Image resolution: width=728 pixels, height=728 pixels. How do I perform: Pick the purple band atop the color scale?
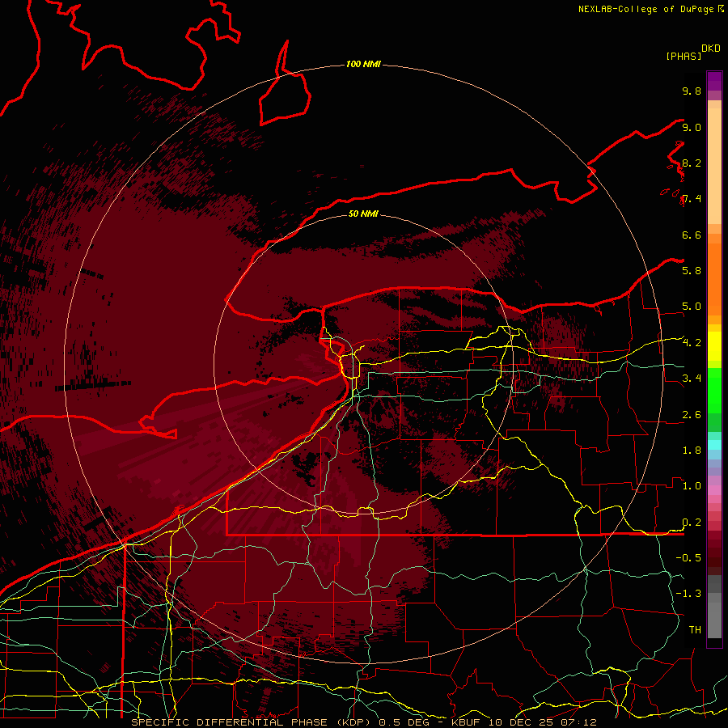pos(714,81)
